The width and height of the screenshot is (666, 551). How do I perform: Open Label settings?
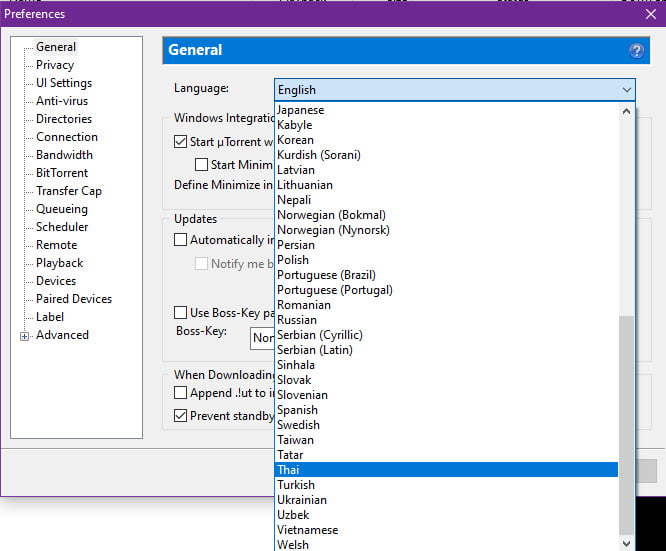[50, 317]
